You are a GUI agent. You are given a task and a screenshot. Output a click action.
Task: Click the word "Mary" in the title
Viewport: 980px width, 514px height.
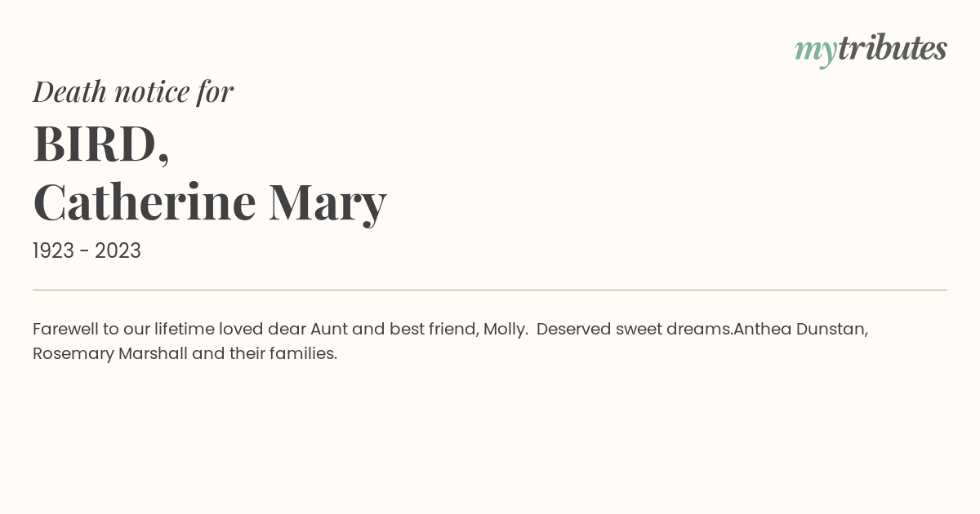(x=327, y=203)
